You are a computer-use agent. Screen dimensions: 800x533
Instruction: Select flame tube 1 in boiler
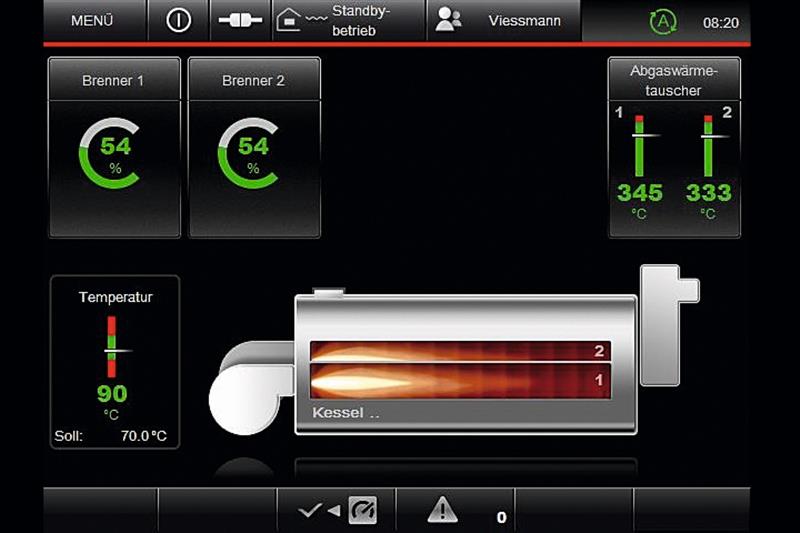click(460, 381)
